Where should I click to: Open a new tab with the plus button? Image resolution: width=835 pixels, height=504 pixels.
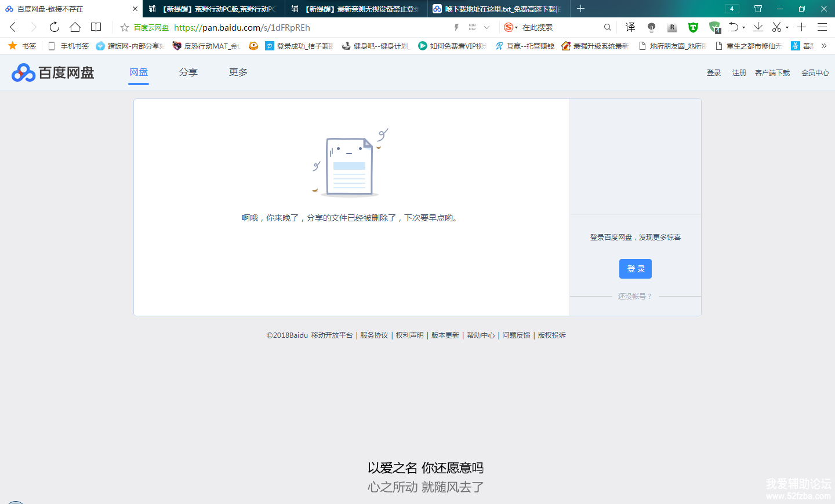click(x=580, y=9)
